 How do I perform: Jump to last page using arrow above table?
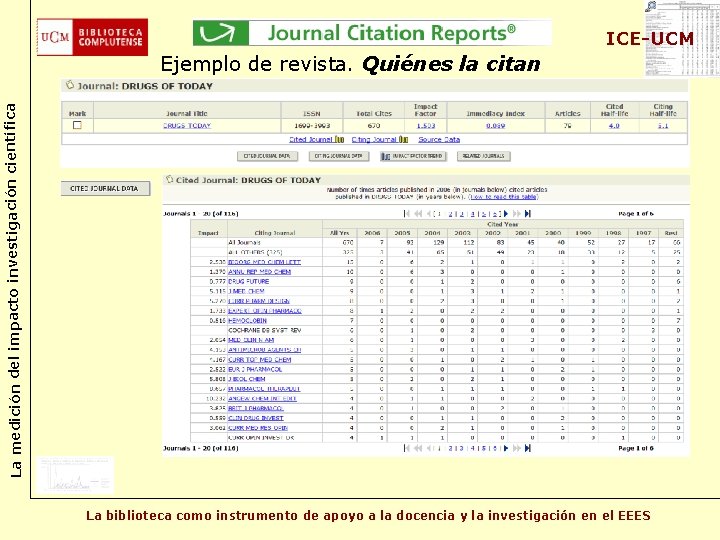click(528, 214)
